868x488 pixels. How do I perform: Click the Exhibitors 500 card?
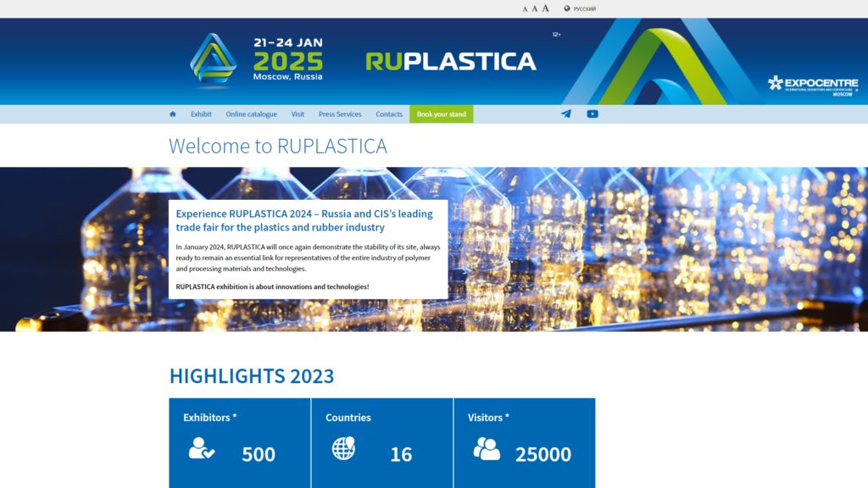point(240,442)
